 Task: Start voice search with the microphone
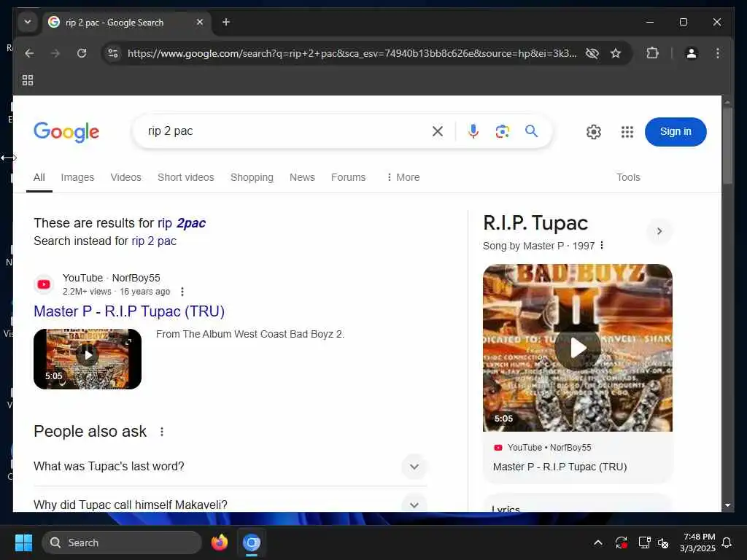click(473, 131)
